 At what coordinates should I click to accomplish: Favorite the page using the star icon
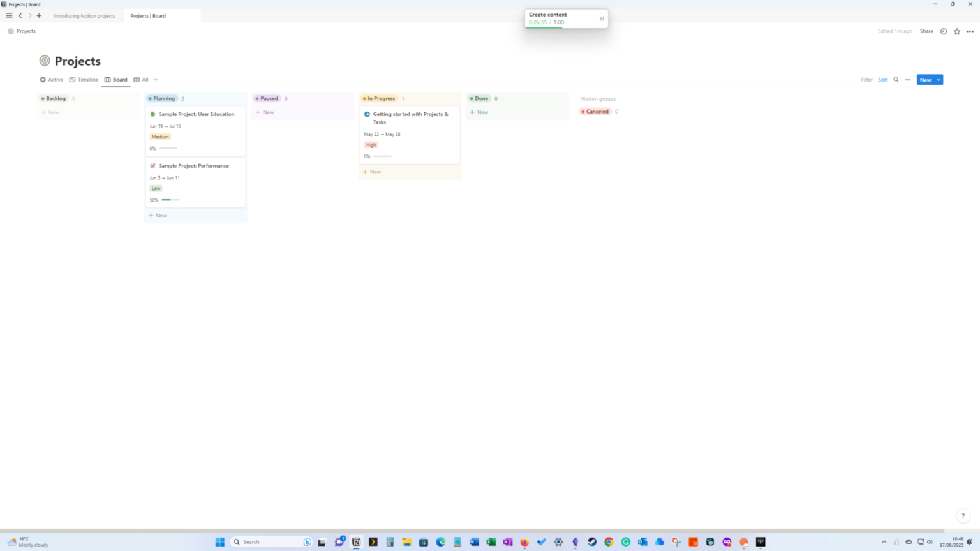(956, 31)
